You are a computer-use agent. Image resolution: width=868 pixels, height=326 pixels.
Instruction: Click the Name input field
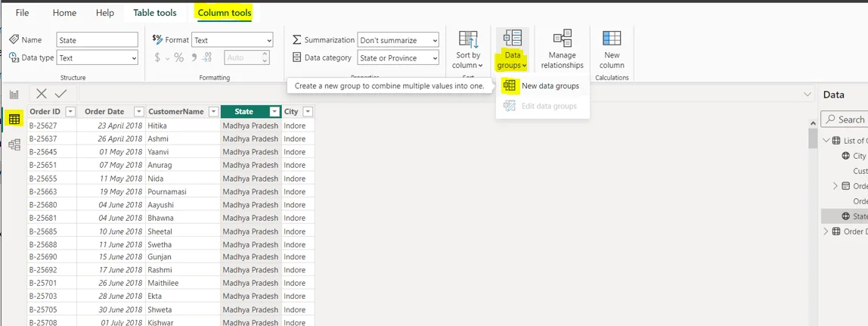98,40
